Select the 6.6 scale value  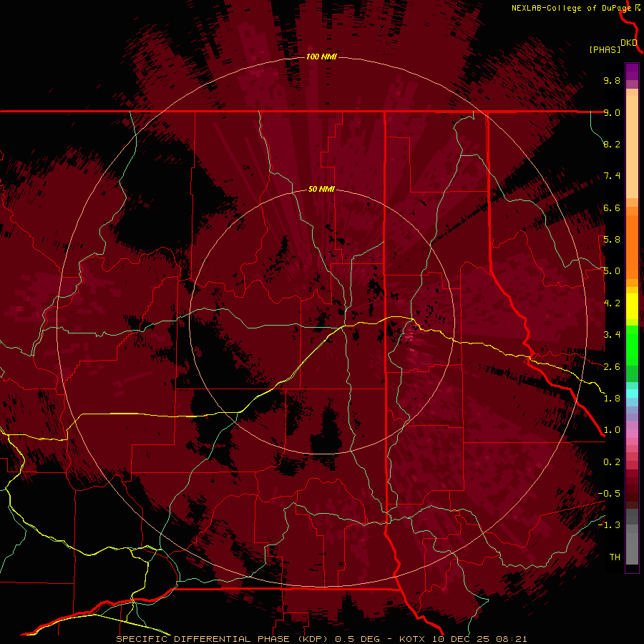[612, 208]
